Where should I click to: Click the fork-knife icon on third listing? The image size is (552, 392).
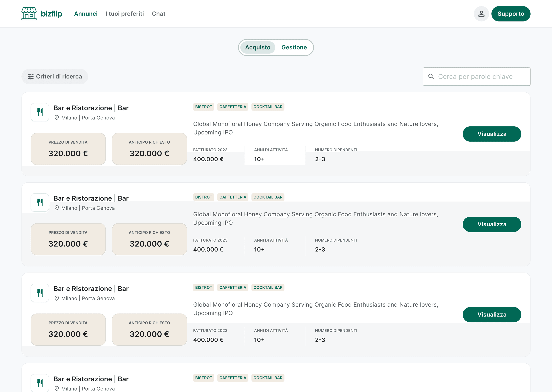[40, 293]
